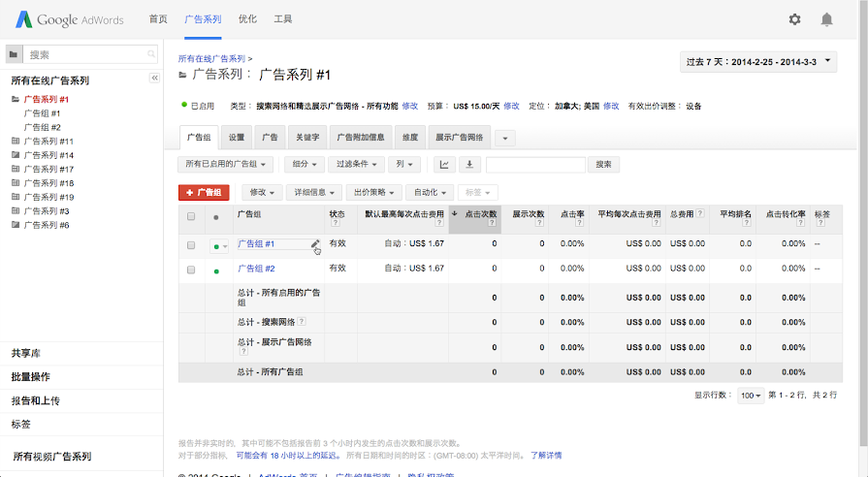Image resolution: width=868 pixels, height=477 pixels.
Task: Open the settings gear icon
Action: coord(794,19)
